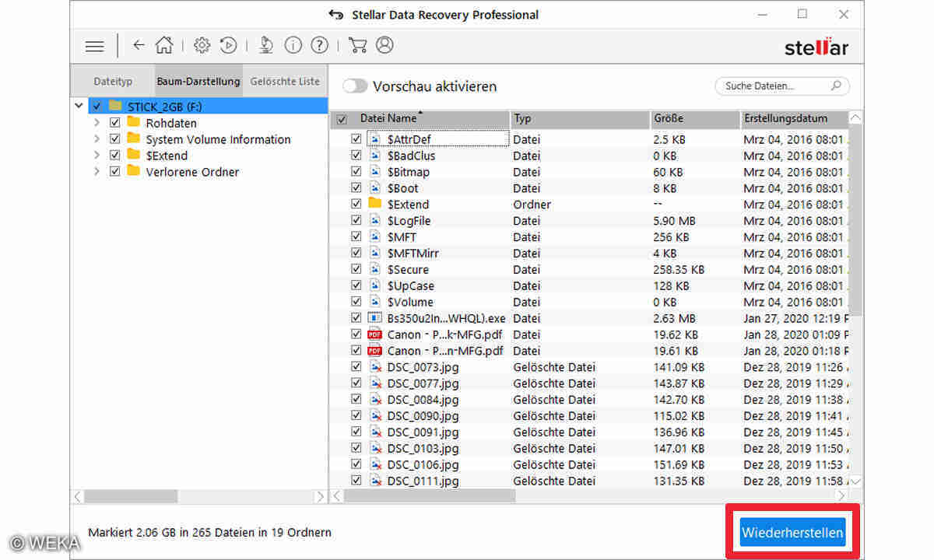The height and width of the screenshot is (560, 934).
Task: Launch the Drive Monitor tool
Action: coord(265,45)
